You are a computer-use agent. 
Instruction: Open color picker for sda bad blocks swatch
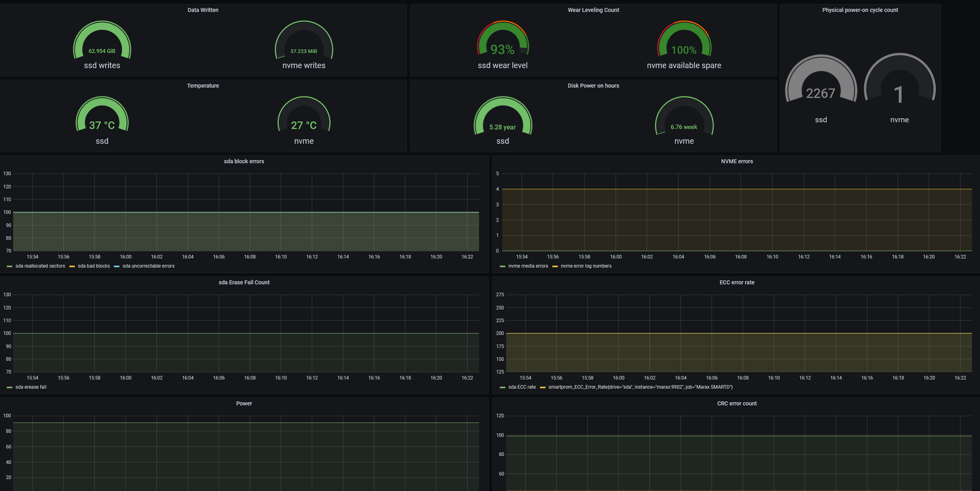[72, 266]
